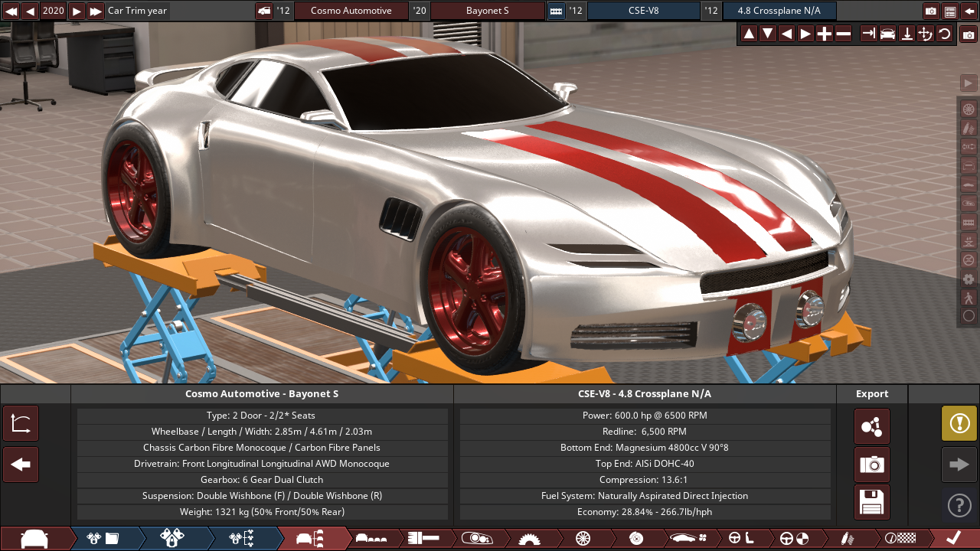Open the car silhouette tab

coord(34,538)
